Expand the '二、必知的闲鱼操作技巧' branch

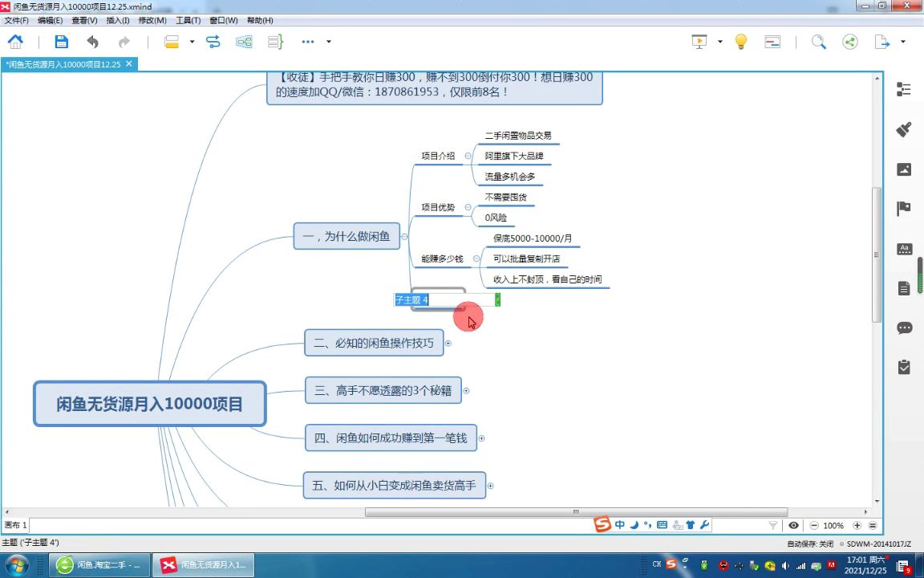tap(448, 344)
